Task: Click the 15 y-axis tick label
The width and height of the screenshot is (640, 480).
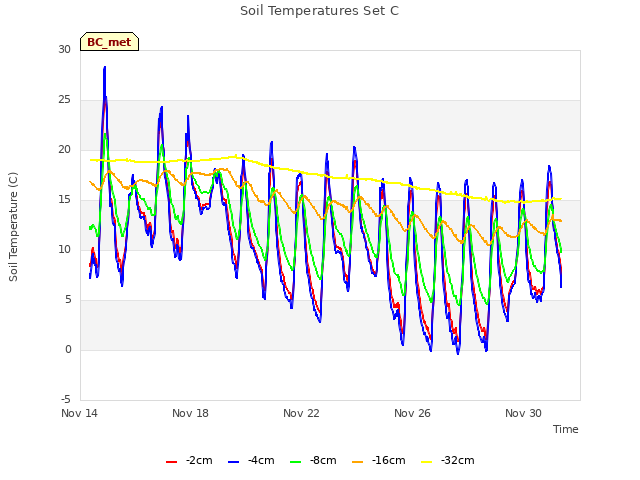Action: [64, 200]
